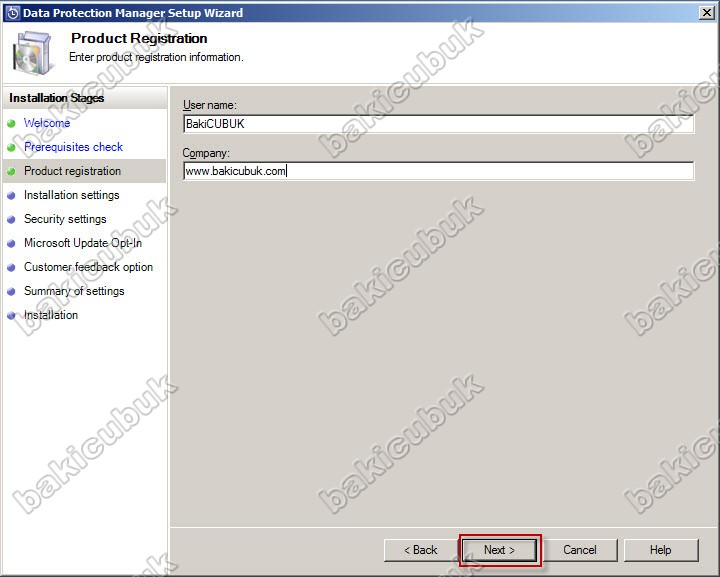Open the Prerequisites check stage link
The image size is (720, 577).
coord(73,147)
